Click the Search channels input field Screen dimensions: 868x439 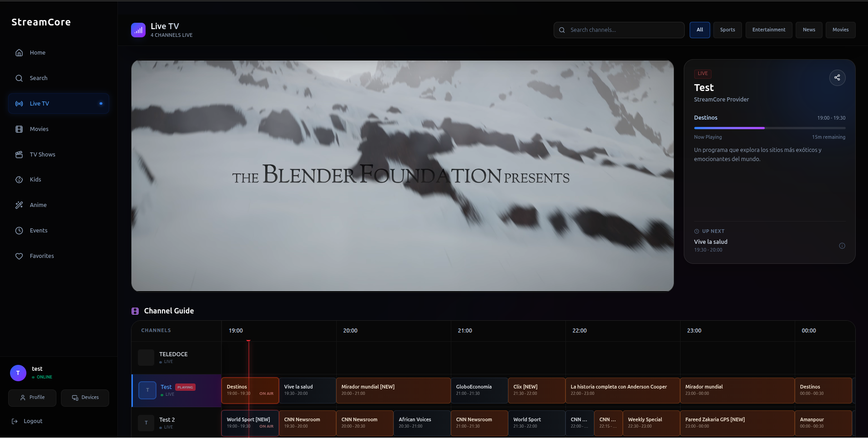(x=618, y=30)
